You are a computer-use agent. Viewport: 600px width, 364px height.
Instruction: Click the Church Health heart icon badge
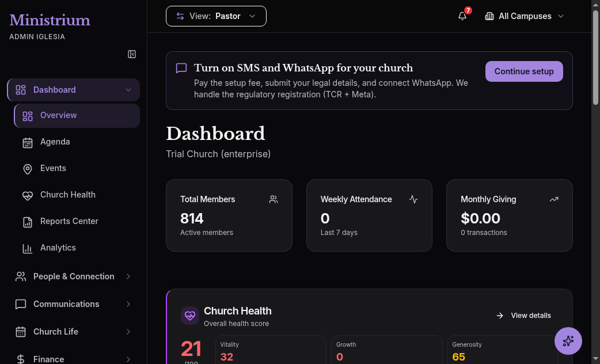pos(190,316)
